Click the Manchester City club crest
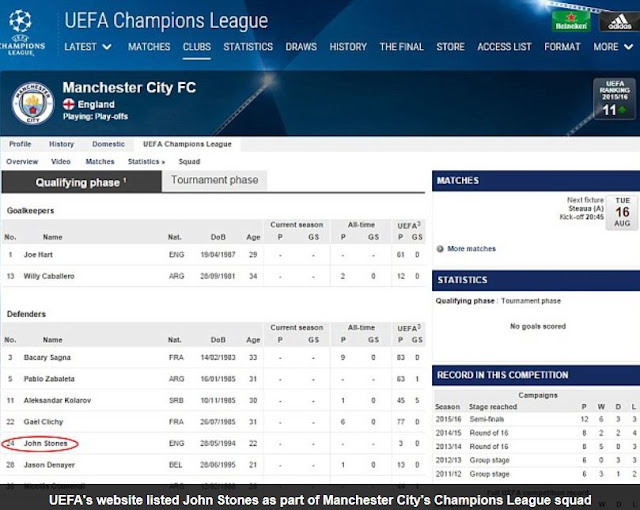640x510 pixels. [32, 102]
